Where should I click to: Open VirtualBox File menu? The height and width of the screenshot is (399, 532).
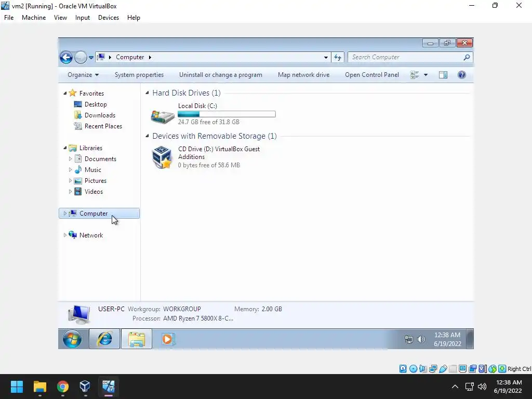[9, 18]
